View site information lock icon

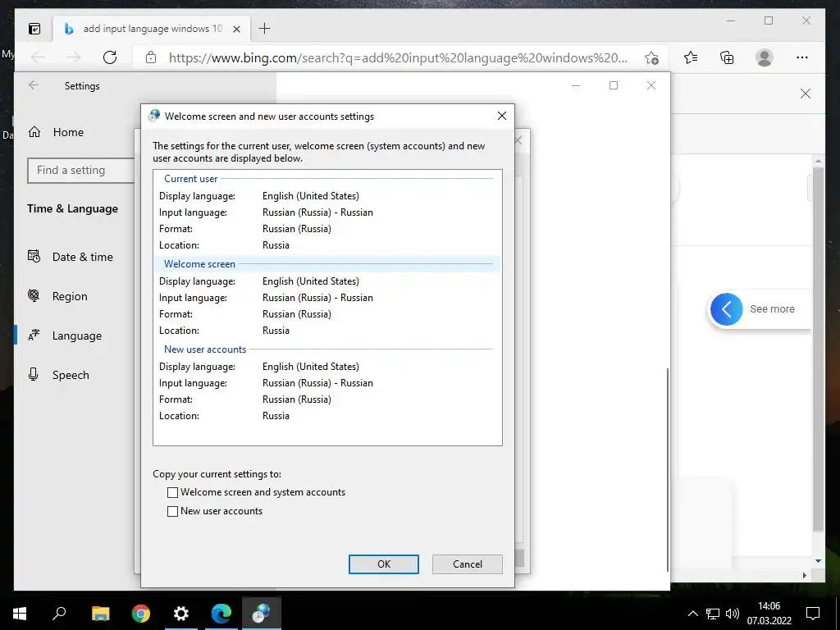(151, 57)
